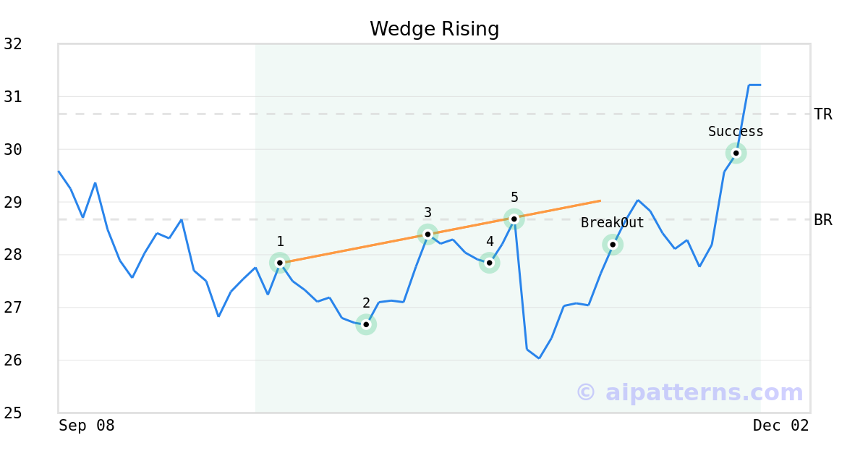Viewport: 868px width, 456px height.
Task: Click the BR label on the right
Action: click(823, 220)
